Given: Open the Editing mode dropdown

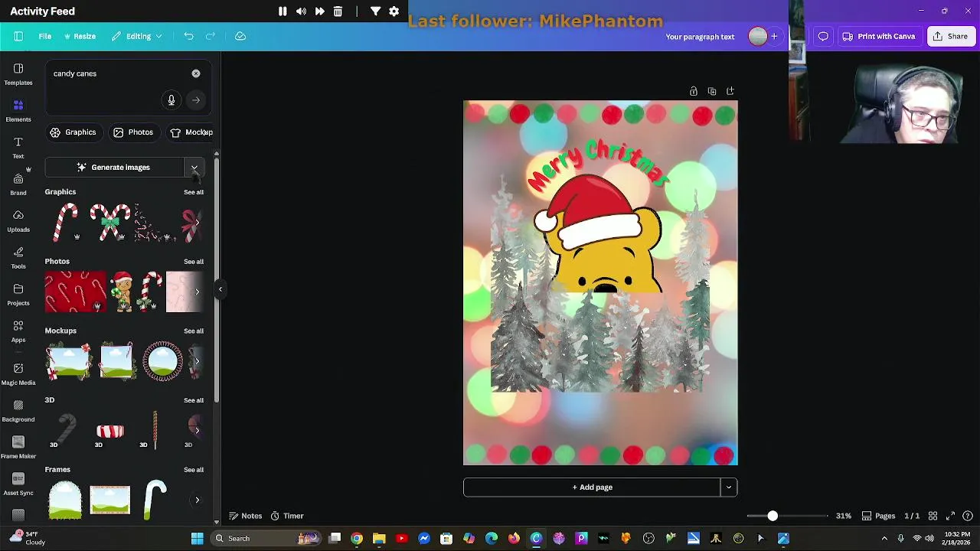Looking at the screenshot, I should pos(137,36).
